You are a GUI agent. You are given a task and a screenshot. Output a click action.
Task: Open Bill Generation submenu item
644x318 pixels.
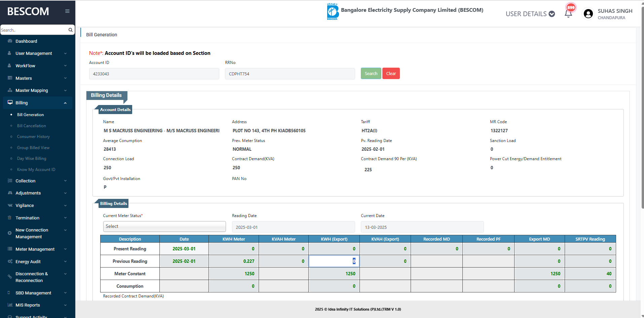tap(30, 115)
